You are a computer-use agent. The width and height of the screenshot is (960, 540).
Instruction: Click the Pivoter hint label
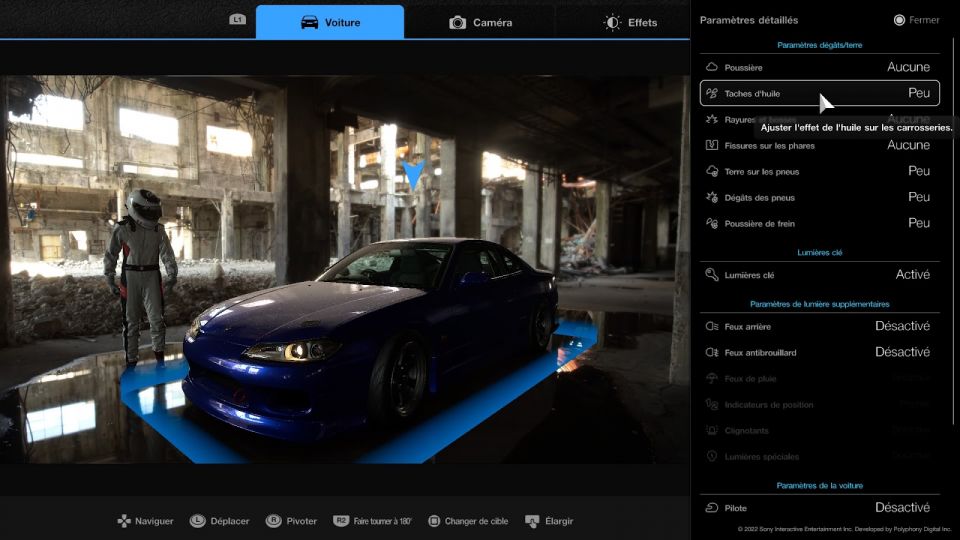point(302,521)
